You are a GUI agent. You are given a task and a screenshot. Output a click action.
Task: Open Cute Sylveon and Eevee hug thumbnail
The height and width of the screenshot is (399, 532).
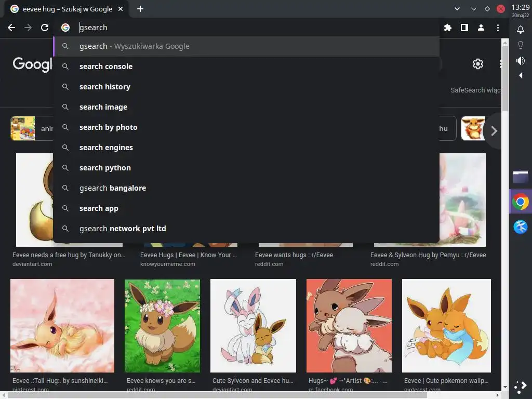pyautogui.click(x=253, y=326)
